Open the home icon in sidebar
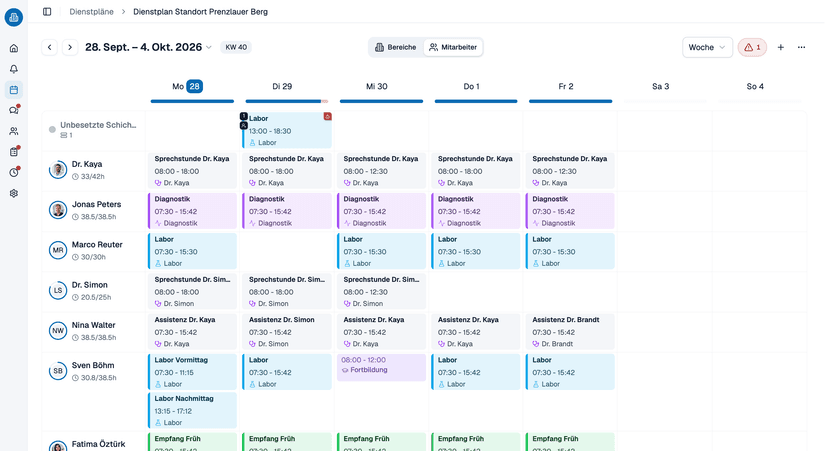The width and height of the screenshot is (828, 451). 14,48
